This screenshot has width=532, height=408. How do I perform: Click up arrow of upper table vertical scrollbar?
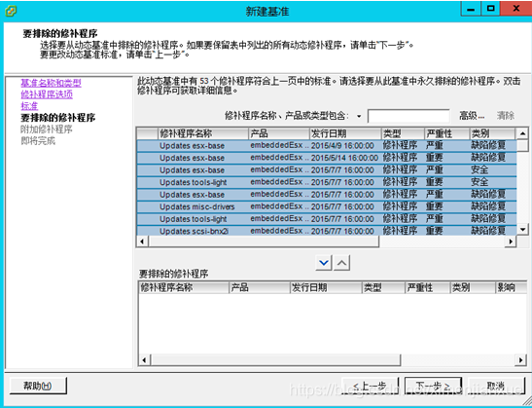click(522, 133)
